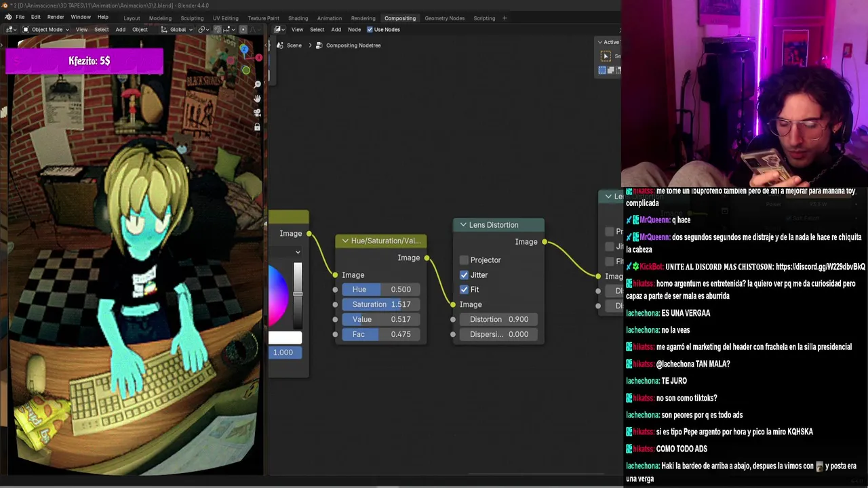Open the File menu
The height and width of the screenshot is (488, 868).
pos(20,17)
